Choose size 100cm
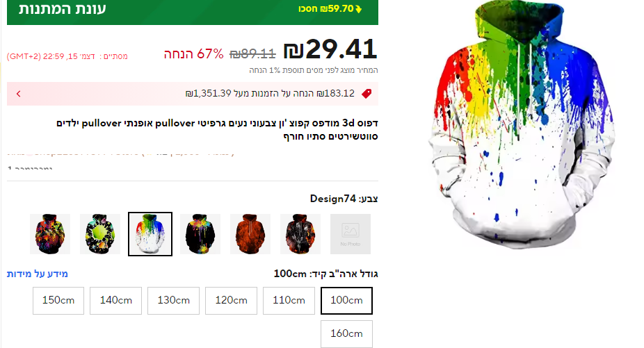 coord(346,301)
